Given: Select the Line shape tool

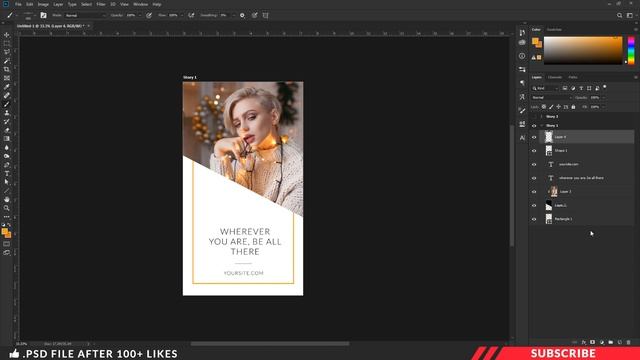Looking at the screenshot, I should [7, 191].
